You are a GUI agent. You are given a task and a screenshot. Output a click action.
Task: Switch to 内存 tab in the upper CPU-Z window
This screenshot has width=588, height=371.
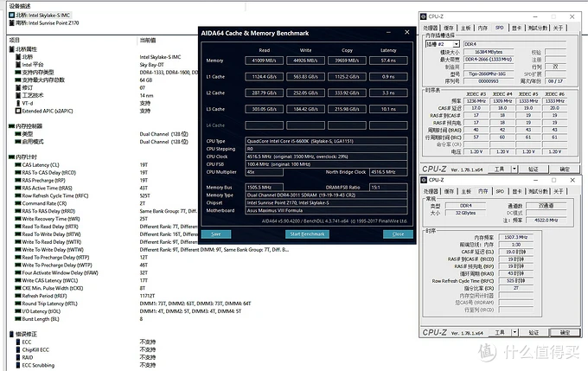[483, 28]
